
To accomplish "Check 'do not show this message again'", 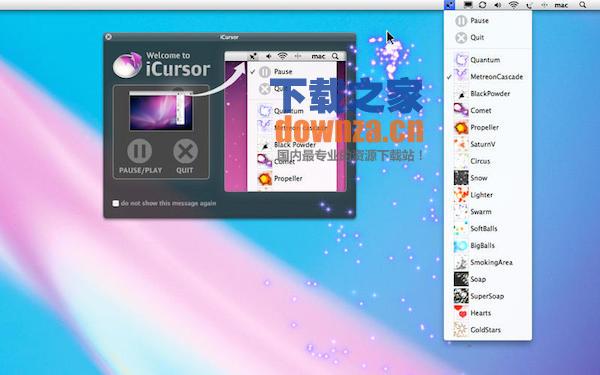I will pos(116,203).
